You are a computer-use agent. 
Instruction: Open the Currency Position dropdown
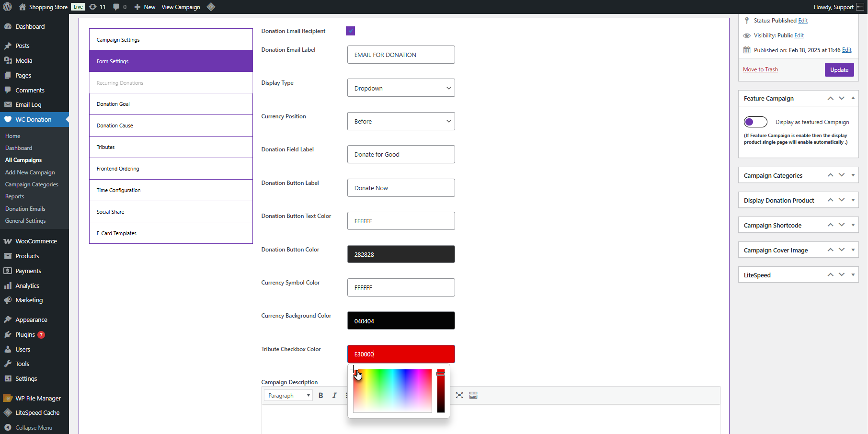(401, 121)
